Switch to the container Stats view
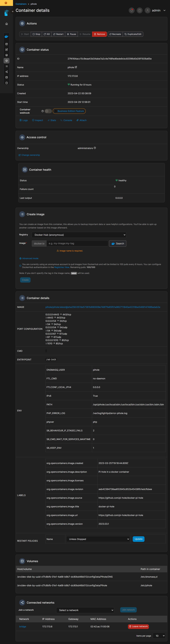The image size is (170, 644). pyautogui.click(x=52, y=120)
